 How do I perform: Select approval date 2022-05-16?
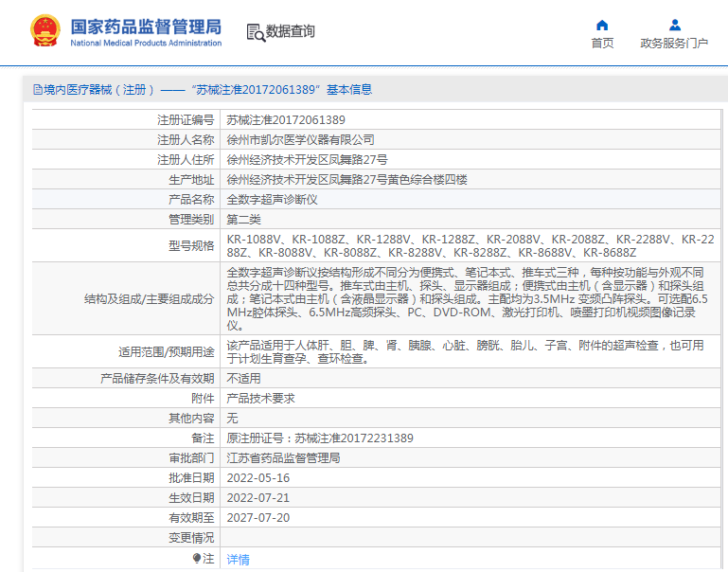coord(258,478)
